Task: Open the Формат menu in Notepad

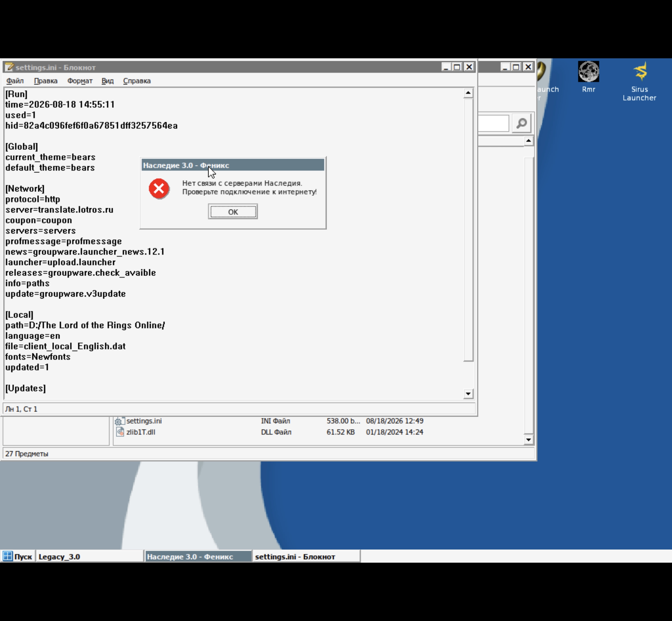Action: point(80,81)
